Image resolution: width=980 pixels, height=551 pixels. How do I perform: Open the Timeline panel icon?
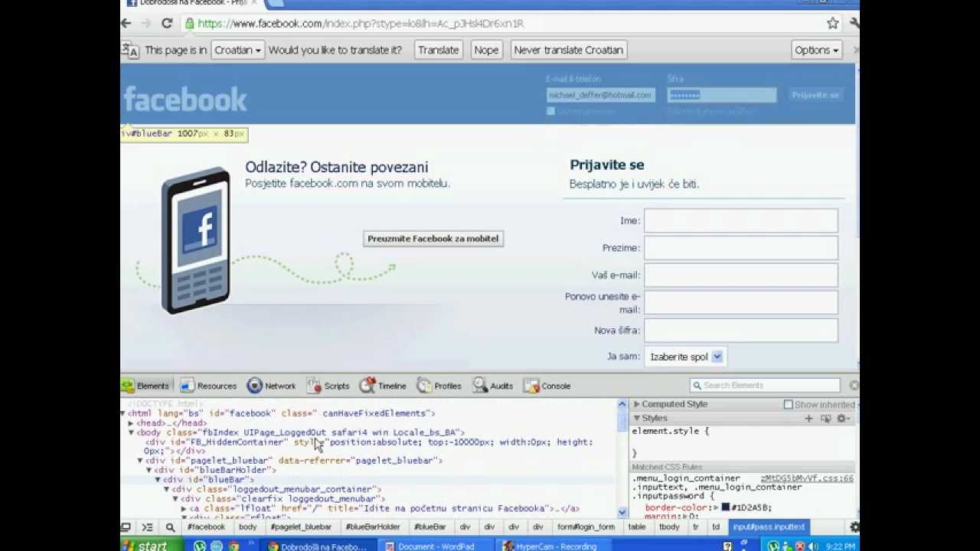pos(367,386)
